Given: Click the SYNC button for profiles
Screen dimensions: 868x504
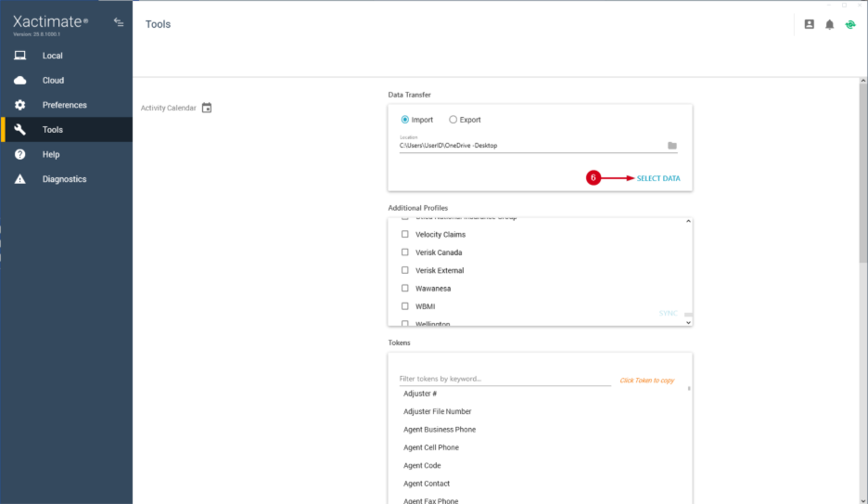Looking at the screenshot, I should (x=669, y=314).
